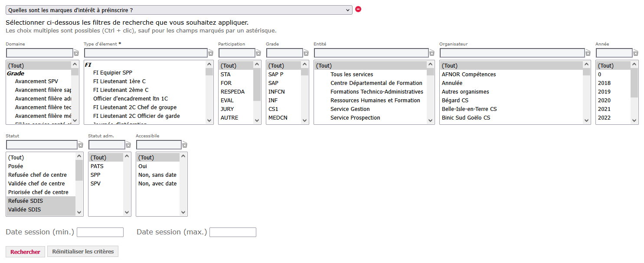The height and width of the screenshot is (263, 644).
Task: Select Posée in Statut list
Action: tap(41, 166)
